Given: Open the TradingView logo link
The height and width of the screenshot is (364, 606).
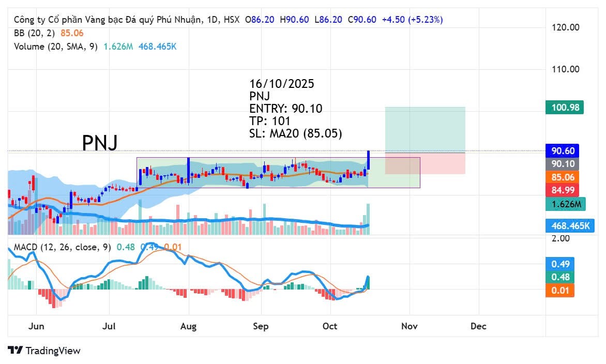Looking at the screenshot, I should pyautogui.click(x=44, y=351).
